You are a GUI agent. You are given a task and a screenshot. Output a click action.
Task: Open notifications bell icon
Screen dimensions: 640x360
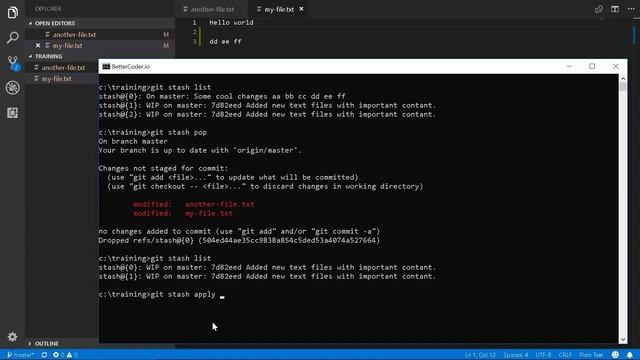click(x=630, y=355)
